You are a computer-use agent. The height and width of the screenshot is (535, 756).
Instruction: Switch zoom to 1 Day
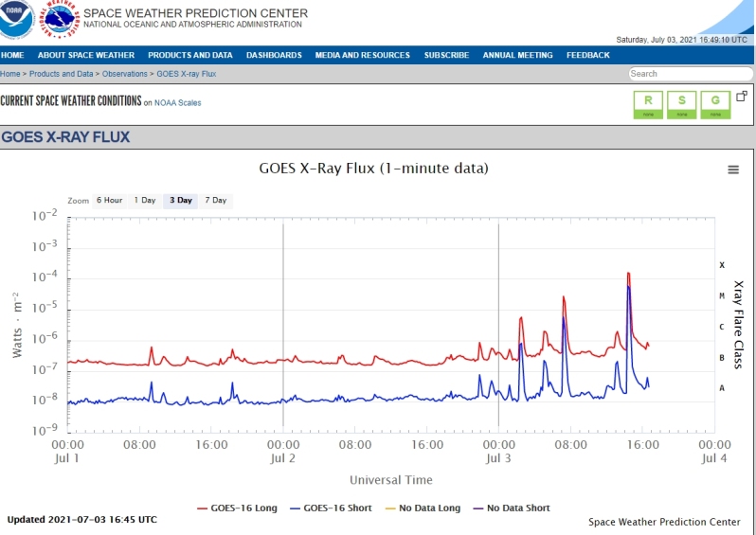pos(144,201)
